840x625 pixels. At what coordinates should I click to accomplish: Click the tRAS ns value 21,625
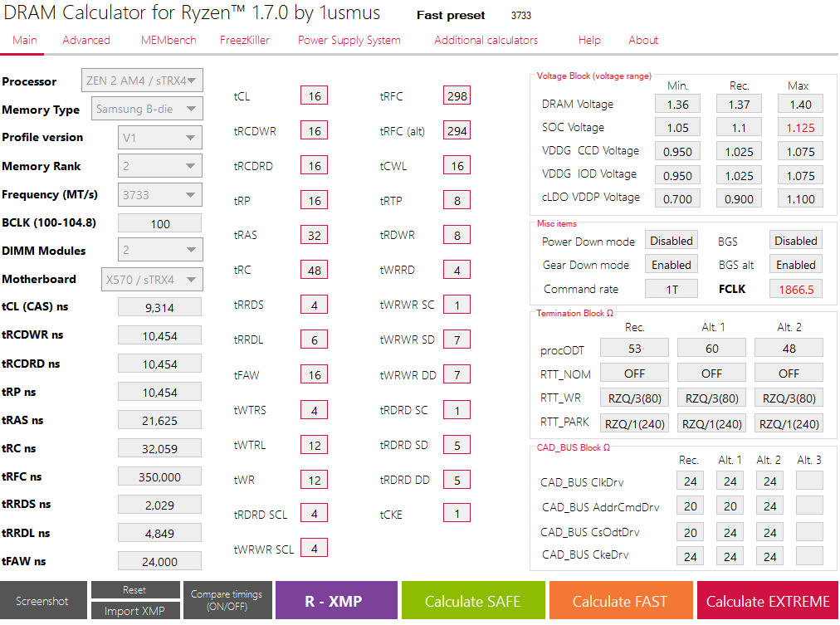click(159, 420)
